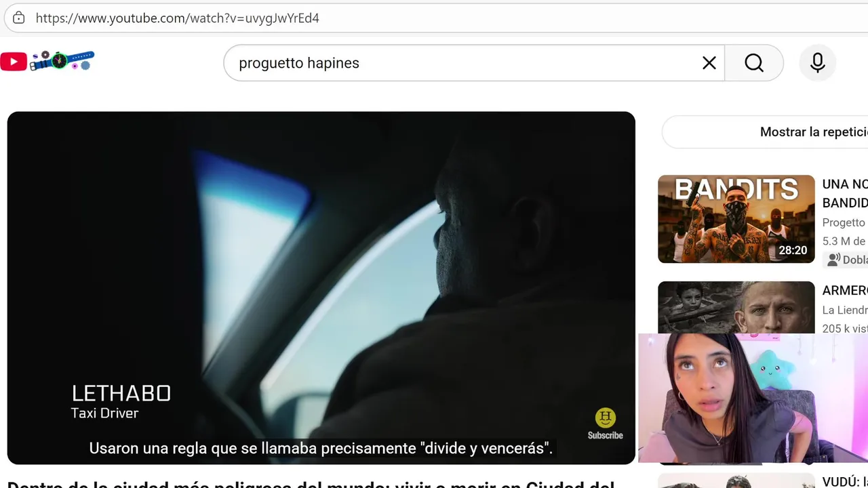Click the 'Taxi Driver' caption in video

(x=104, y=413)
